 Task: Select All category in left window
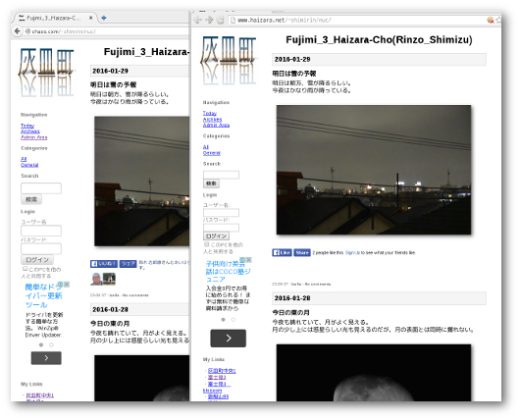(x=24, y=159)
